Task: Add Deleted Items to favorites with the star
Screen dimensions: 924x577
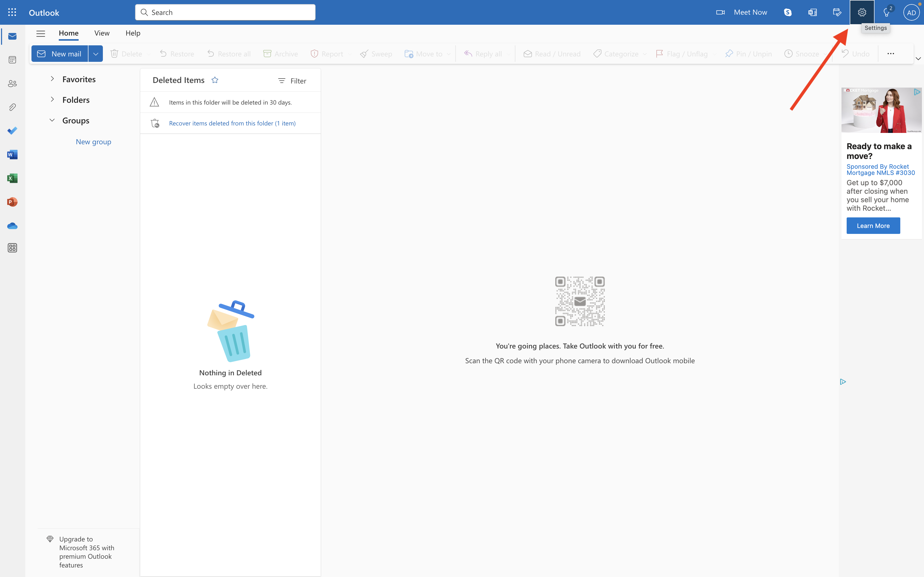Action: coord(215,80)
